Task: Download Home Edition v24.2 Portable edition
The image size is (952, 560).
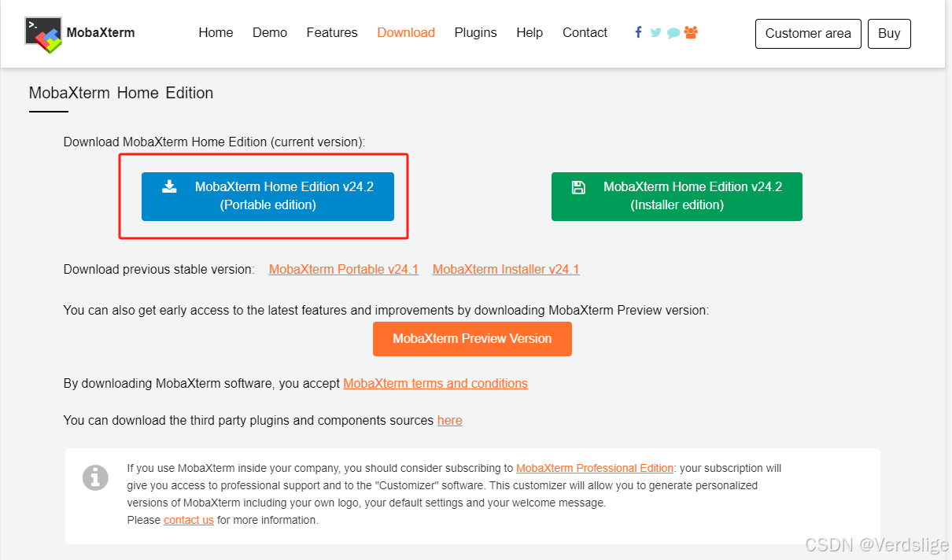Action: click(268, 197)
